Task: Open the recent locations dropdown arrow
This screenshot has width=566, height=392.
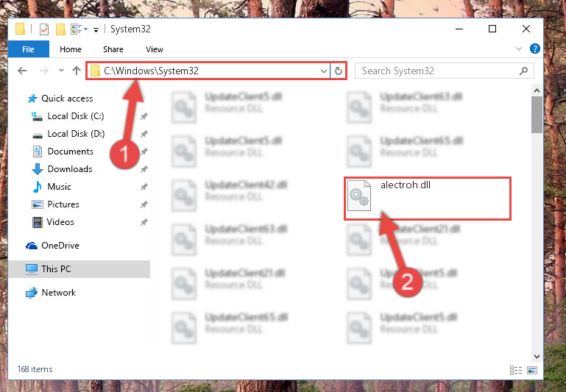Action: tap(61, 71)
